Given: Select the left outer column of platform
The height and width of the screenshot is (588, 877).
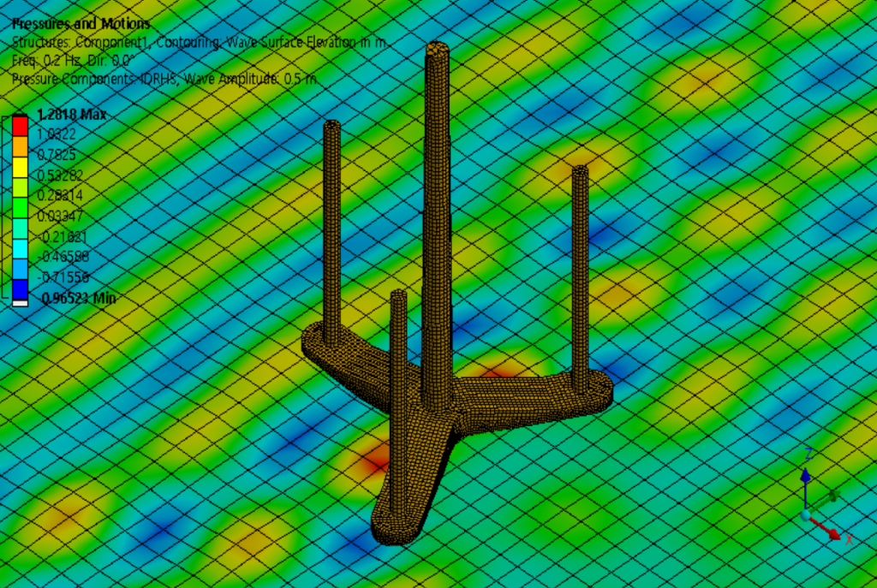Looking at the screenshot, I should [x=331, y=223].
